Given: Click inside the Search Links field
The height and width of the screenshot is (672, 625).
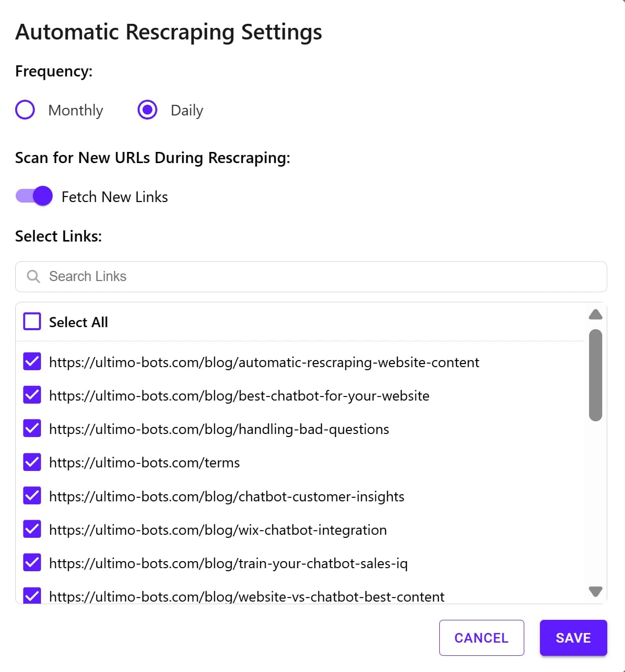Looking at the screenshot, I should (x=202, y=276).
